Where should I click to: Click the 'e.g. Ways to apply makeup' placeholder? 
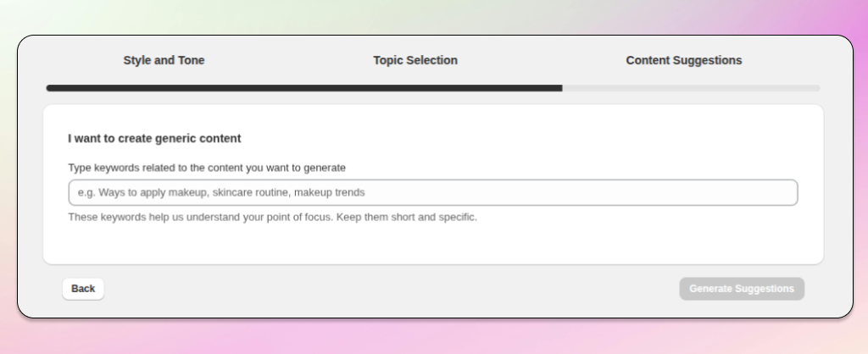tap(221, 192)
